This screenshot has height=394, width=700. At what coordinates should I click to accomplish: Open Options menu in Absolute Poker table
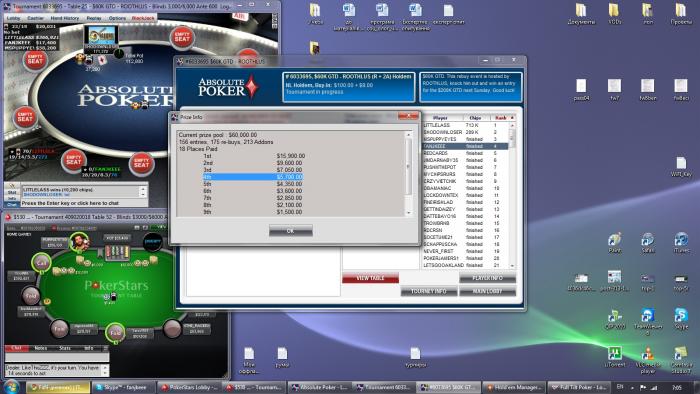[x=117, y=18]
